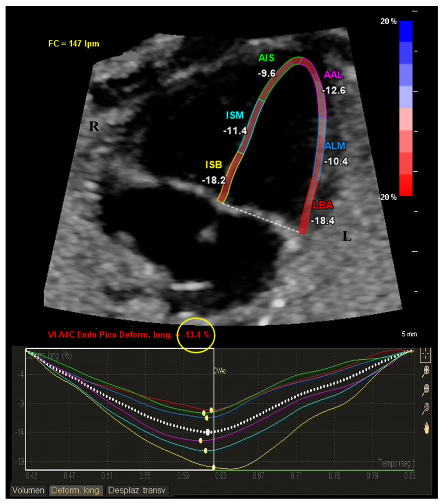Viewport: 444px width, 504px height.
Task: Click the -10.4 strain value
Action: tap(336, 162)
